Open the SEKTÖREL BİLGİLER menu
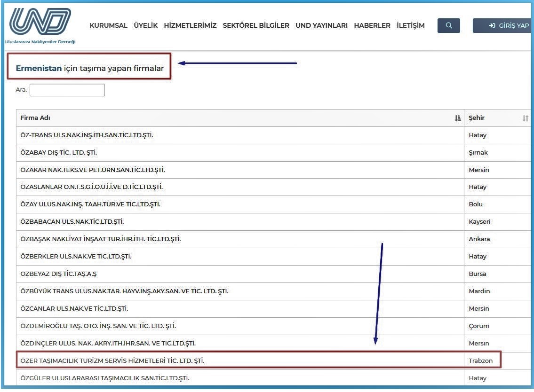 pos(256,25)
